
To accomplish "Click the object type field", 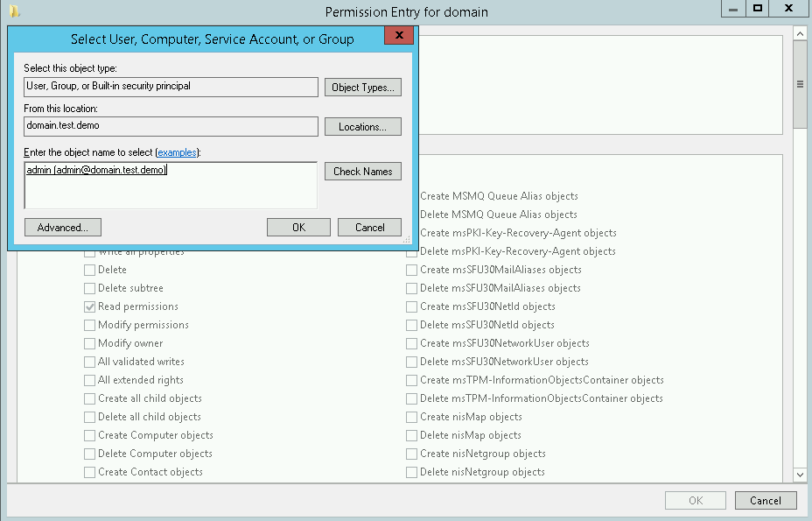I will click(x=171, y=87).
